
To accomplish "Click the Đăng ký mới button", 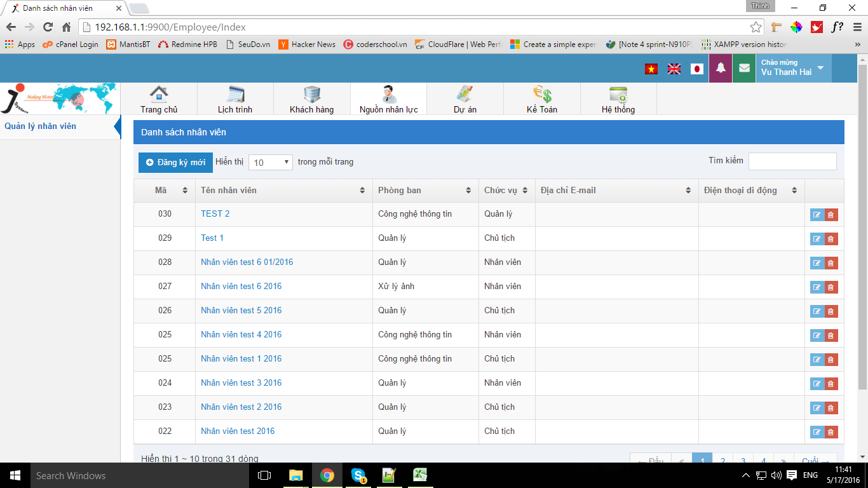I will (x=175, y=162).
